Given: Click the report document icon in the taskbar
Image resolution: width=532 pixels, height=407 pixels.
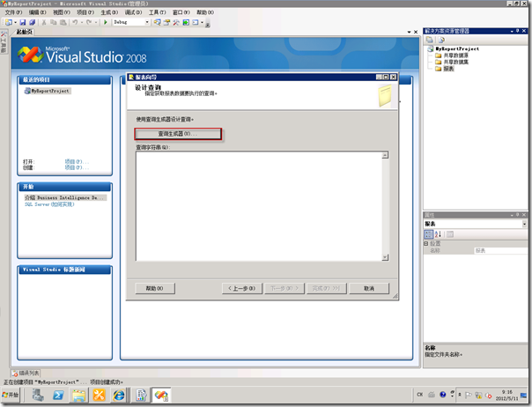Looking at the screenshot, I should [141, 396].
